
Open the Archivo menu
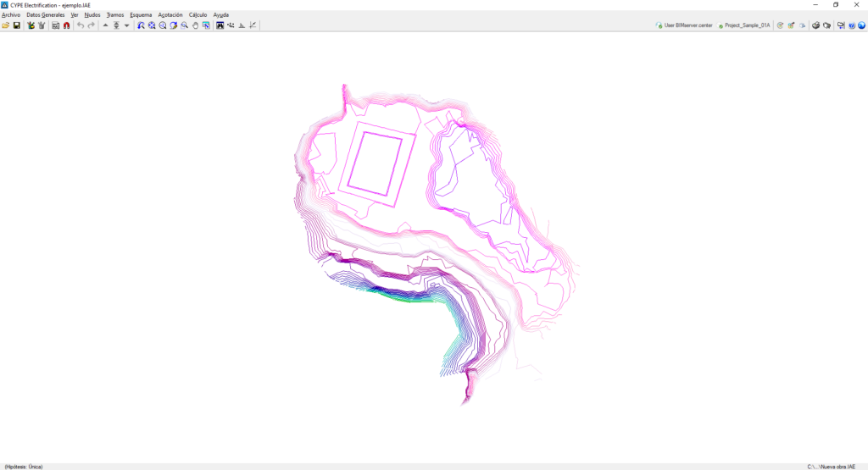pyautogui.click(x=11, y=15)
